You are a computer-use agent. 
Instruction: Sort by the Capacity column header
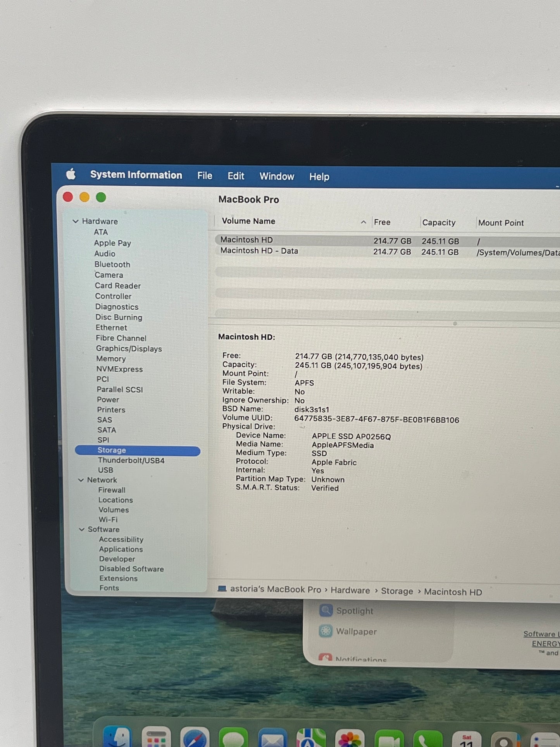(439, 223)
